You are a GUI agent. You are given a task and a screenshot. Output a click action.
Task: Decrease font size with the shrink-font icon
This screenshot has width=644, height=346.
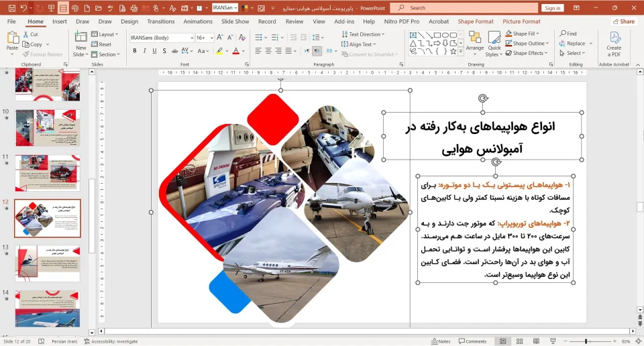230,38
